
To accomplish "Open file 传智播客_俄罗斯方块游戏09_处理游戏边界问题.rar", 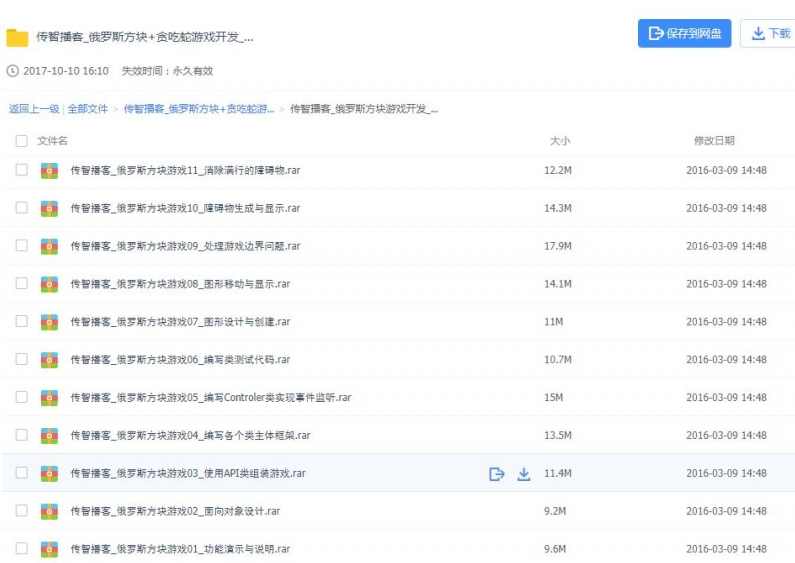I will click(x=185, y=246).
